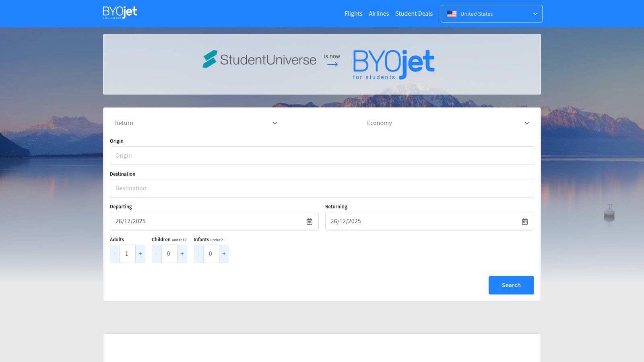Click the arrow under 'is now'
This screenshot has width=644, height=362.
point(332,64)
